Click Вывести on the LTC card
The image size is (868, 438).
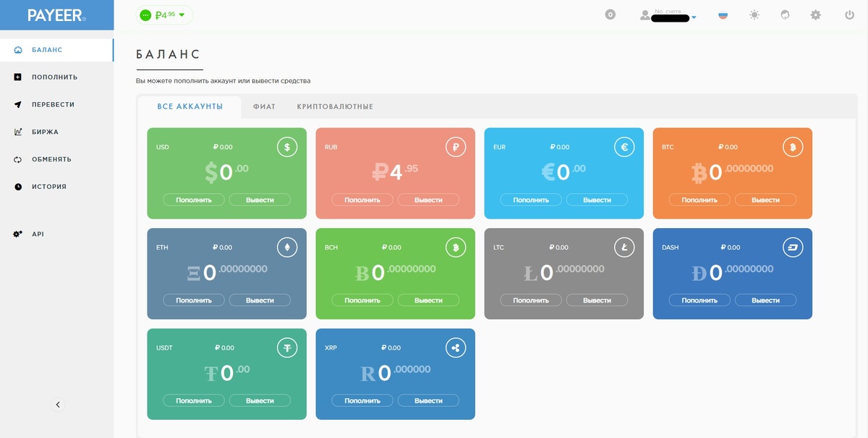597,300
